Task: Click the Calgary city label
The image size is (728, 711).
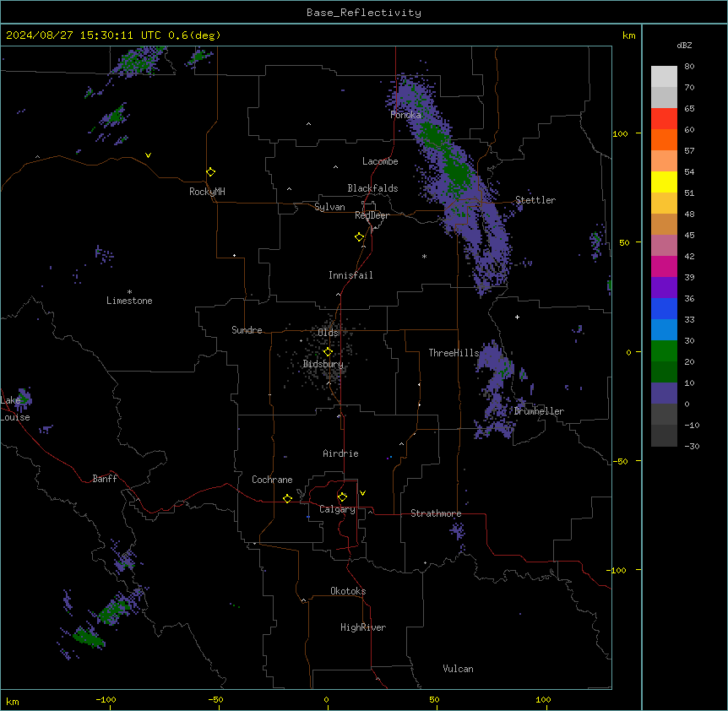Action: click(338, 509)
